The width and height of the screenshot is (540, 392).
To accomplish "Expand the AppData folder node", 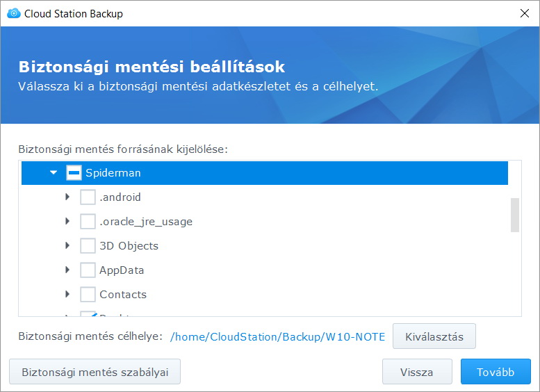I will coord(67,270).
